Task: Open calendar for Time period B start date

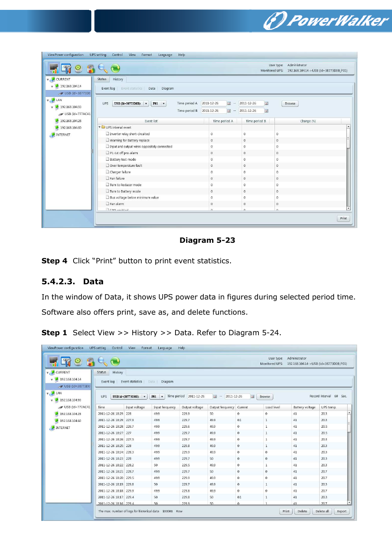Action: 229,111
